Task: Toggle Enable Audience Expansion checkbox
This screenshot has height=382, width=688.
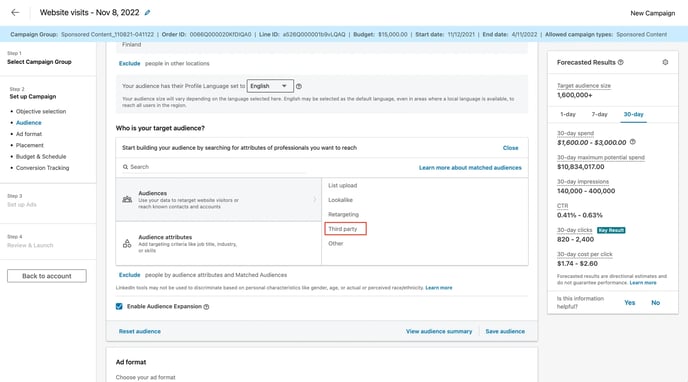Action: pyautogui.click(x=119, y=307)
